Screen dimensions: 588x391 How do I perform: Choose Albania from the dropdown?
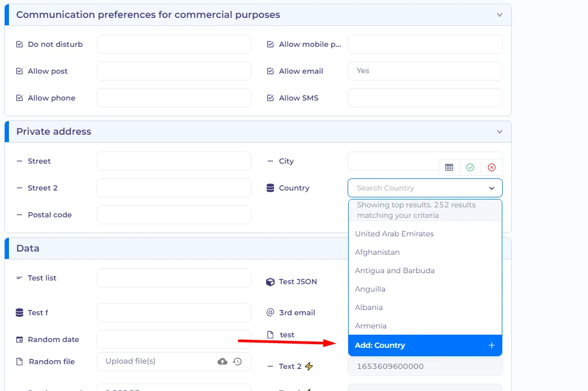click(425, 307)
